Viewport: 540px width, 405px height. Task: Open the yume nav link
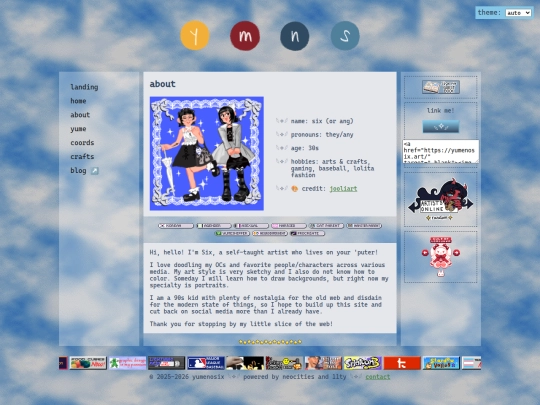(x=78, y=129)
